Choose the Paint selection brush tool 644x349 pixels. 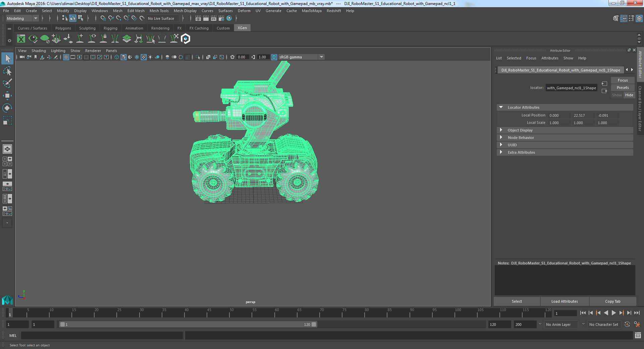(7, 83)
